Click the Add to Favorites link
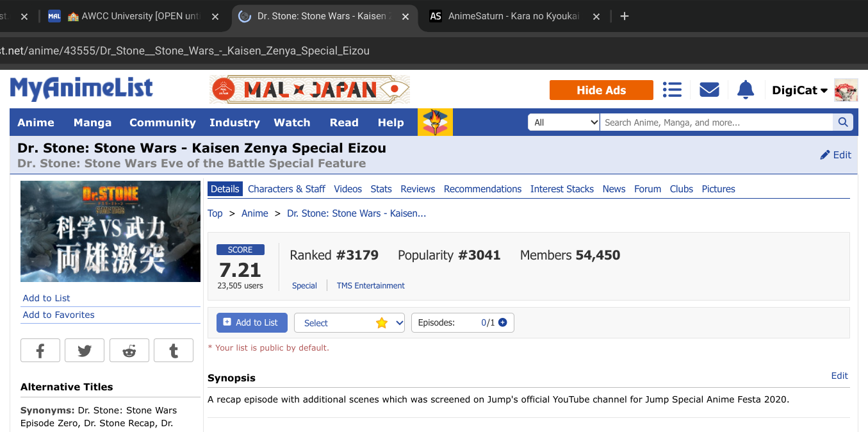 (x=58, y=315)
